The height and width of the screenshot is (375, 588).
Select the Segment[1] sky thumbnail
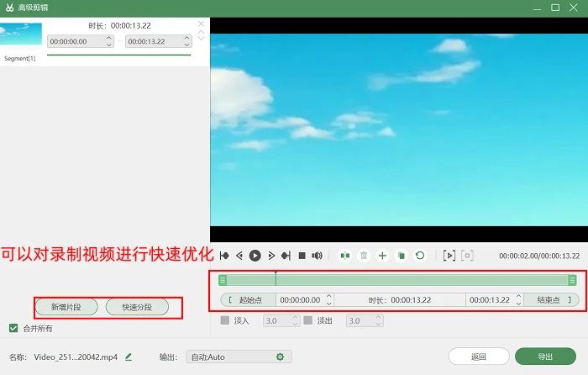pos(21,34)
